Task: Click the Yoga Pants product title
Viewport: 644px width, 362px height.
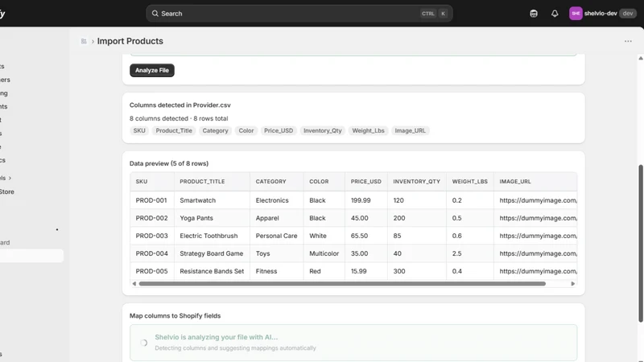Action: (x=196, y=218)
